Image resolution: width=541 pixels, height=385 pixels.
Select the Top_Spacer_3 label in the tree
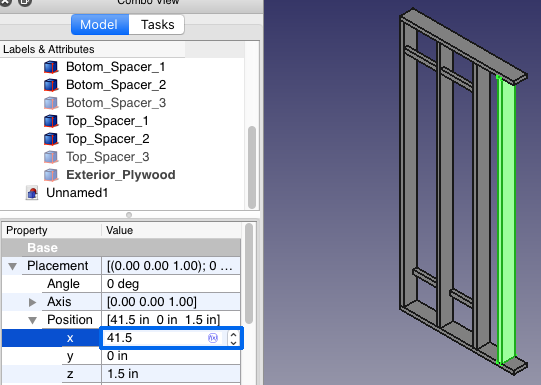108,157
